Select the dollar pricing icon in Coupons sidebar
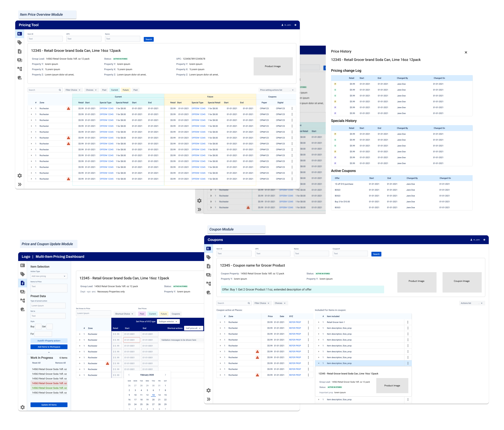The image size is (504, 430). point(208,249)
